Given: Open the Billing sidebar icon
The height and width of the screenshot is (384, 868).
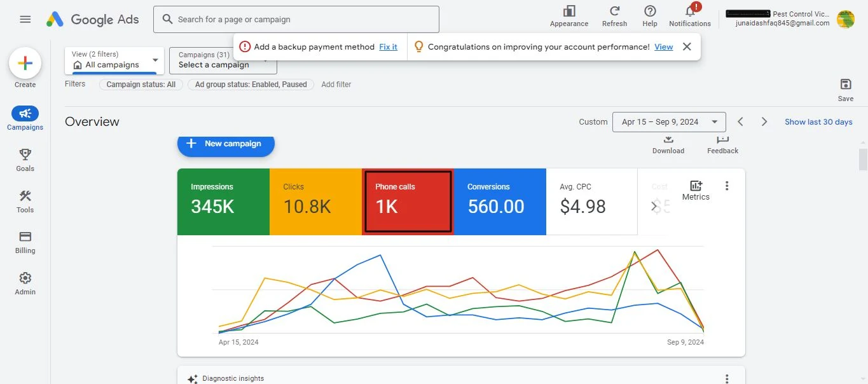Looking at the screenshot, I should [25, 237].
